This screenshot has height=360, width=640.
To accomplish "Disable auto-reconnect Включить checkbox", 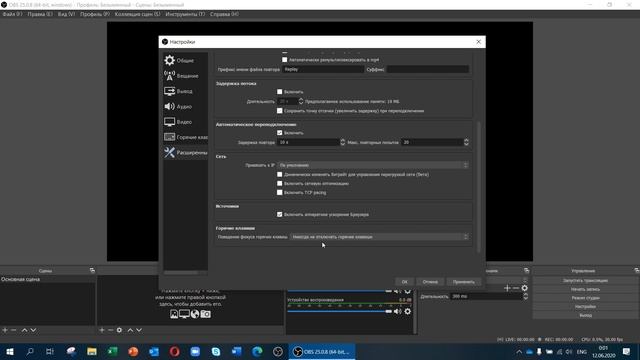I will (x=280, y=133).
